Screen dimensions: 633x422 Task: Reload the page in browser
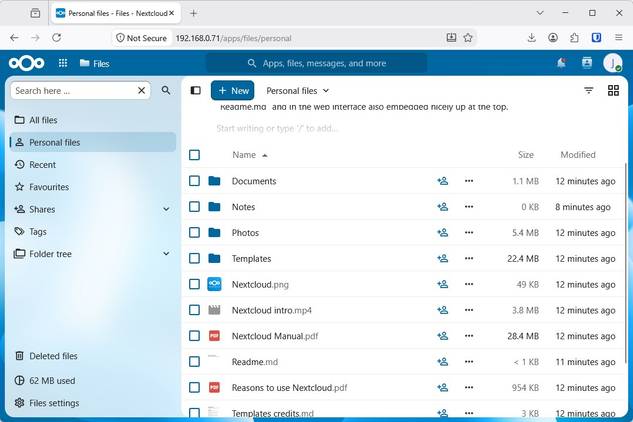57,38
